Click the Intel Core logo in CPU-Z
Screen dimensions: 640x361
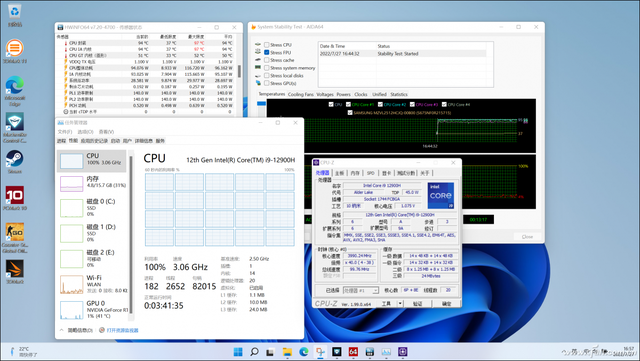(441, 196)
